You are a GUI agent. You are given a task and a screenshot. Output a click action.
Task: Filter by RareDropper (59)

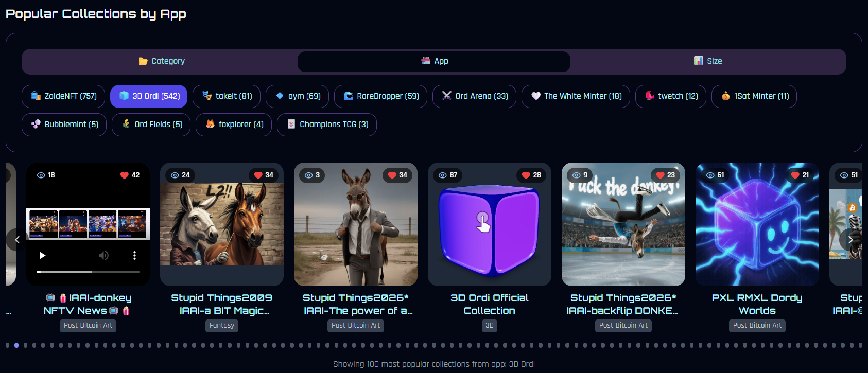coord(380,96)
